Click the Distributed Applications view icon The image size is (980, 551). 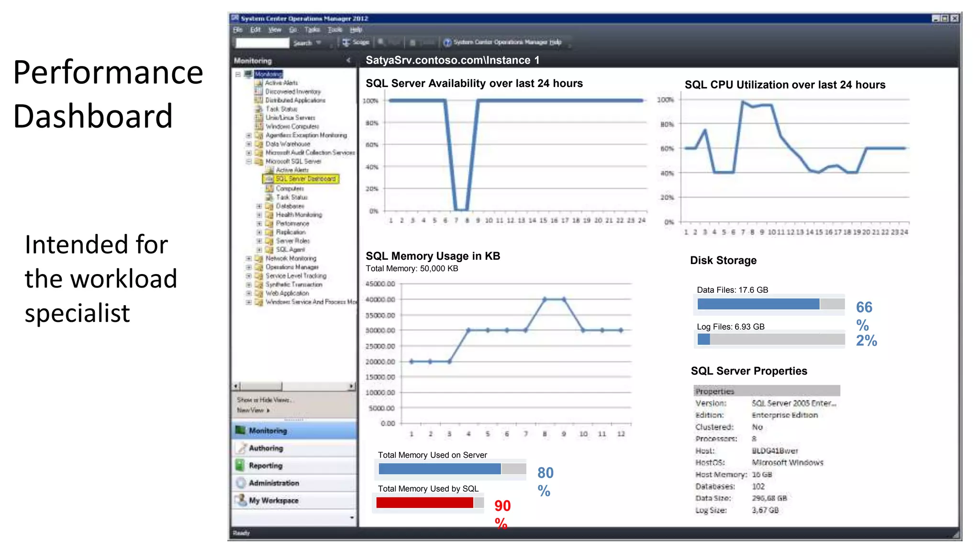tap(259, 100)
